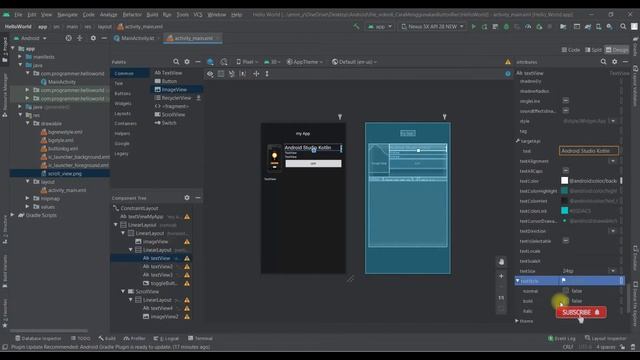Click the View Options eye icon in design toolbar
Viewport: 640px width, 360px height.
point(210,74)
